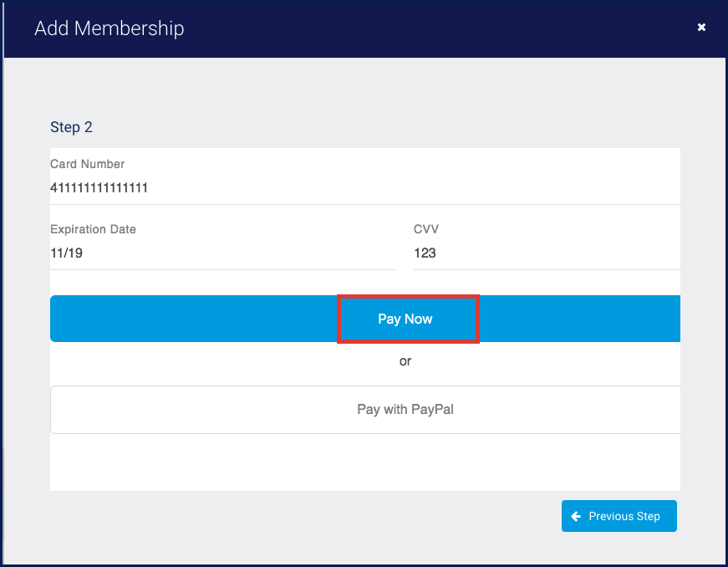
Task: Click the "or" separator text
Action: (405, 362)
